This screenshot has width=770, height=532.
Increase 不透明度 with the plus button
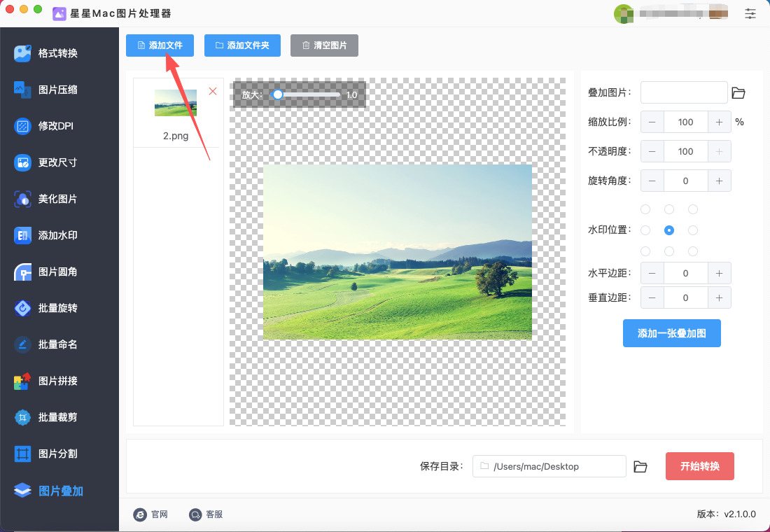click(x=720, y=151)
